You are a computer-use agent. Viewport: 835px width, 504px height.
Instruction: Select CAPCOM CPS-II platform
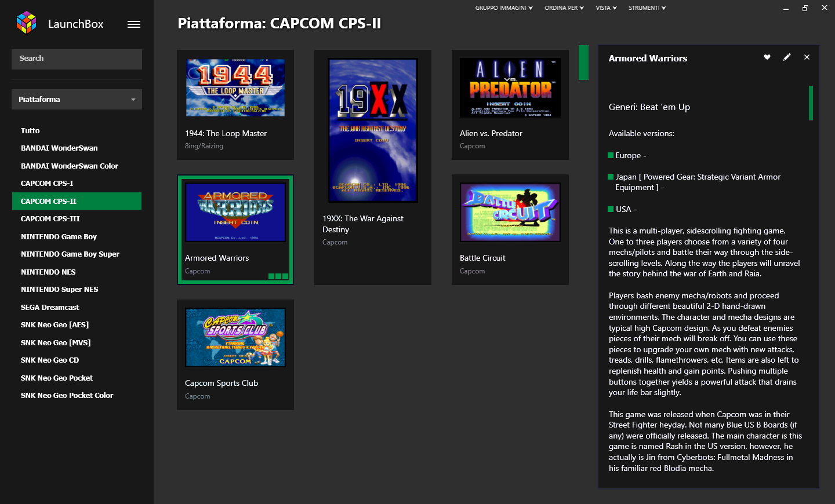coord(77,201)
